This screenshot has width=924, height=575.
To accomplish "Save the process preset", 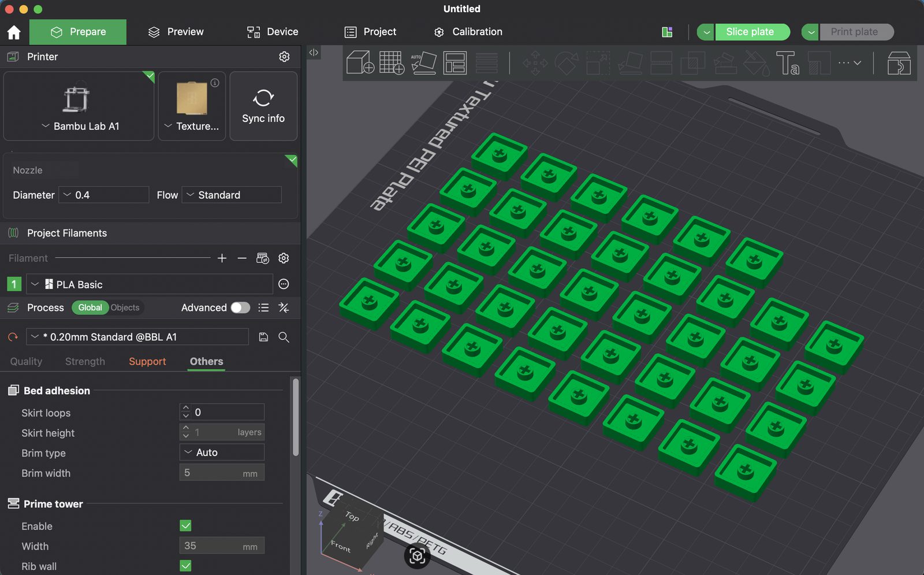I will [x=263, y=337].
